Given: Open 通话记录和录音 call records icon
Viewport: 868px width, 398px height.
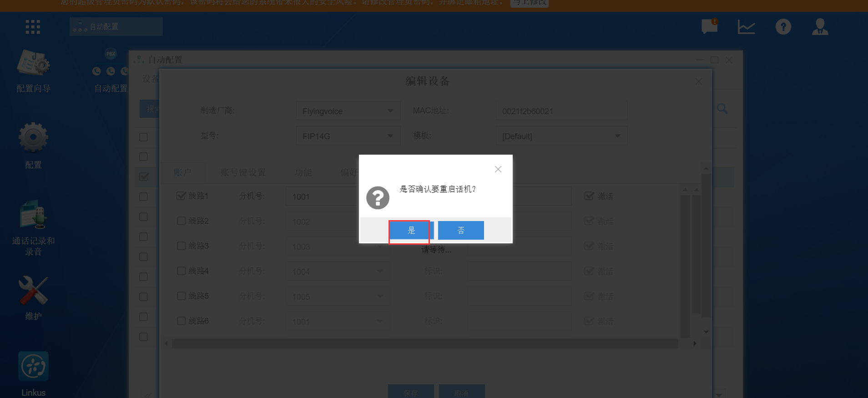Looking at the screenshot, I should (33, 215).
